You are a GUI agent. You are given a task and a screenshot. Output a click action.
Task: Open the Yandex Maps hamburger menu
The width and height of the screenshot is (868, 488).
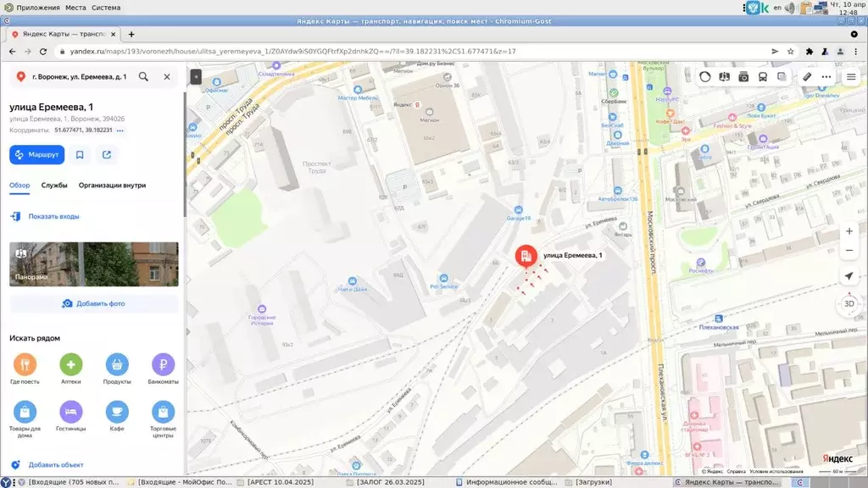tap(851, 77)
